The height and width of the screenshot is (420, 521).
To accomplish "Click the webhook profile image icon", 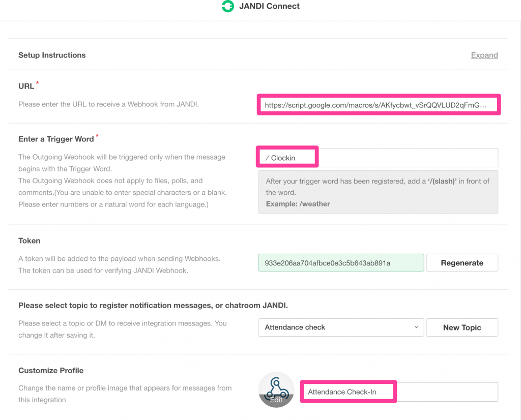I will [276, 386].
